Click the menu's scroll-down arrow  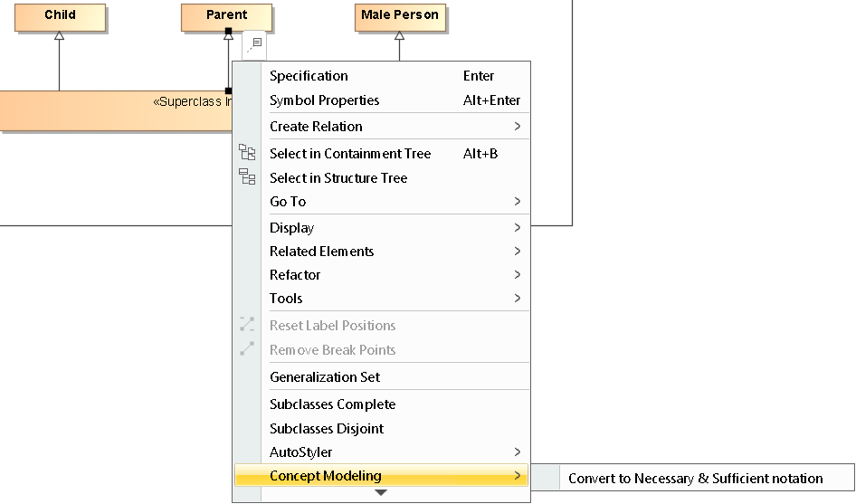coord(381,493)
